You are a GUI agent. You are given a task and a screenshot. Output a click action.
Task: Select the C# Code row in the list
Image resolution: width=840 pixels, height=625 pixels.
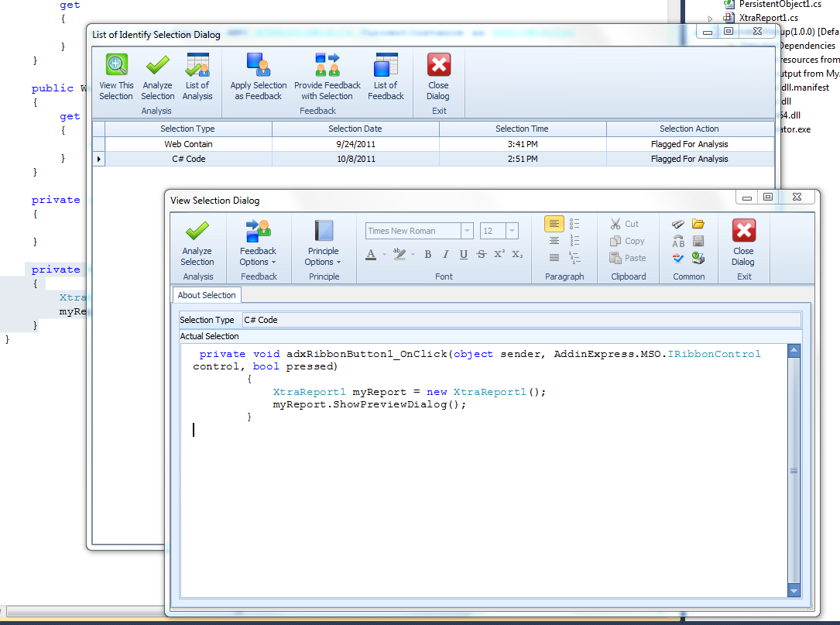[434, 160]
